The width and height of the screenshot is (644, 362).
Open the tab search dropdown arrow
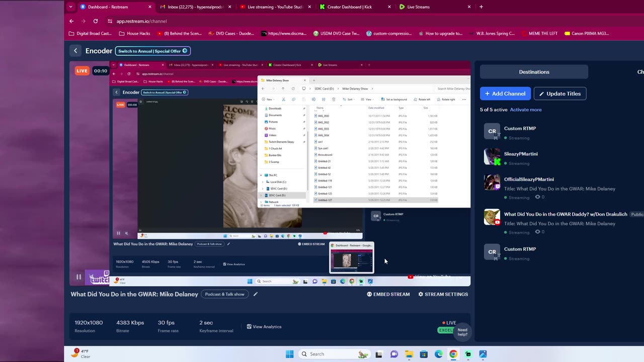pyautogui.click(x=70, y=7)
